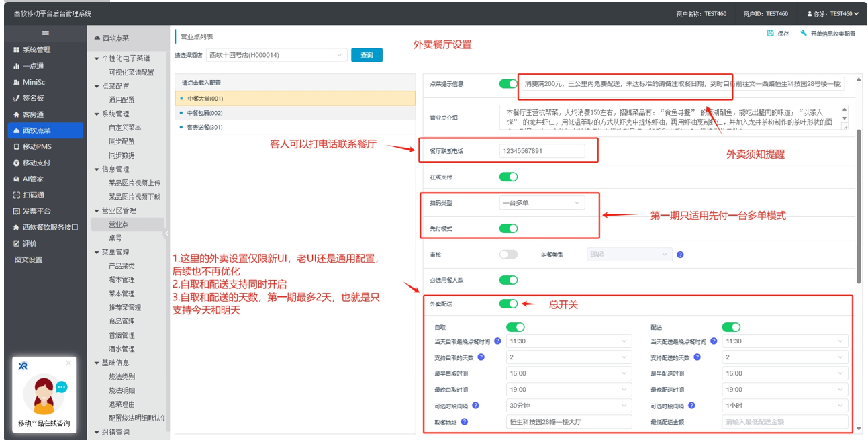The width and height of the screenshot is (868, 440).
Task: Open 可视化菜谱配置 page
Action: (132, 72)
